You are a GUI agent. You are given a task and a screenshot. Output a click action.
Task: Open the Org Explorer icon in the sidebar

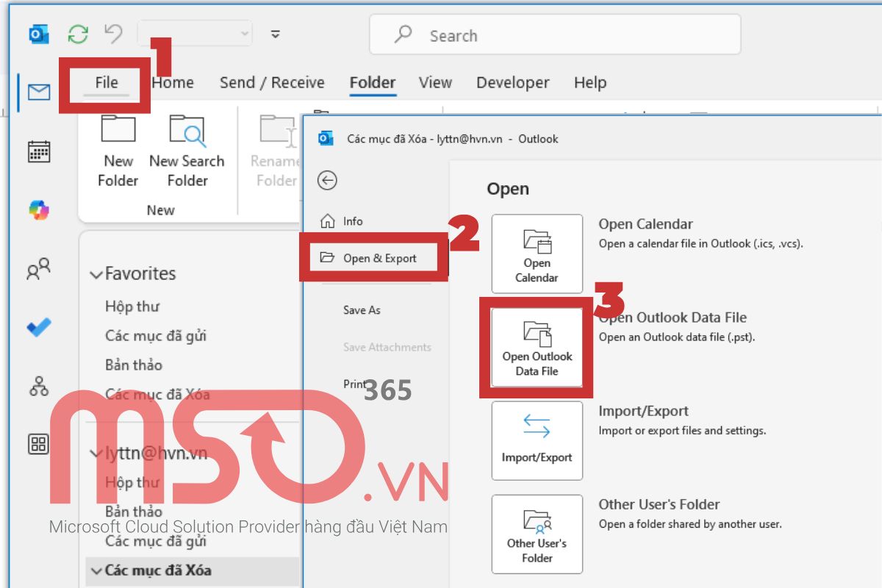click(39, 385)
